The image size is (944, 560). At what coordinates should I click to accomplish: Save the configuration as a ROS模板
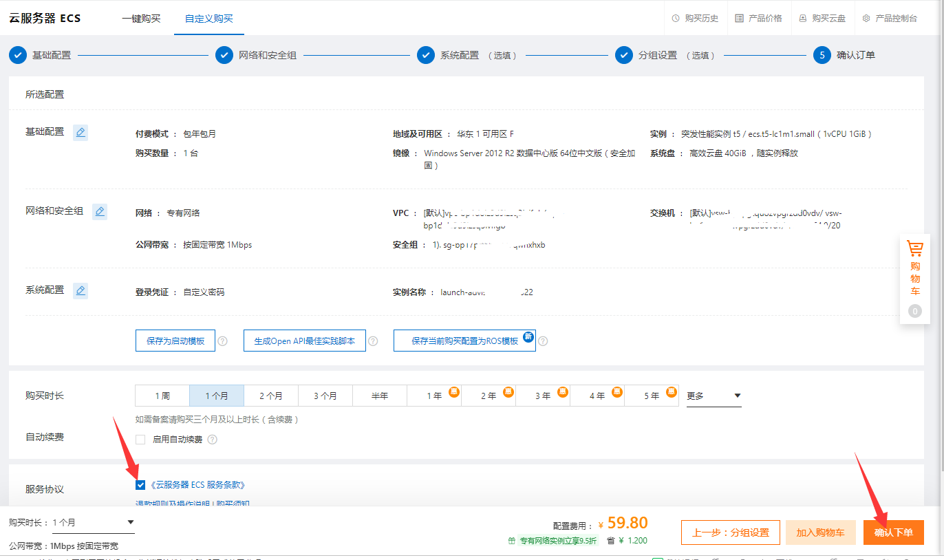coord(464,341)
